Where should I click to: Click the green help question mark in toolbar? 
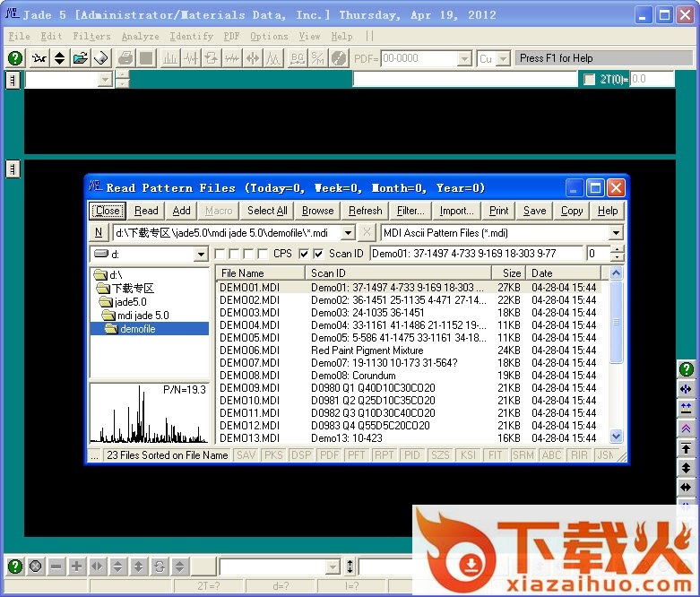pos(15,58)
